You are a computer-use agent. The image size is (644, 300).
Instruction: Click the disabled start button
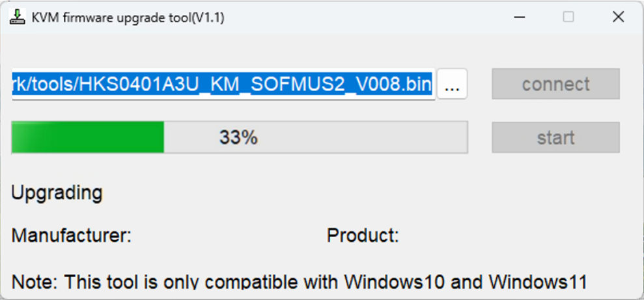click(555, 137)
